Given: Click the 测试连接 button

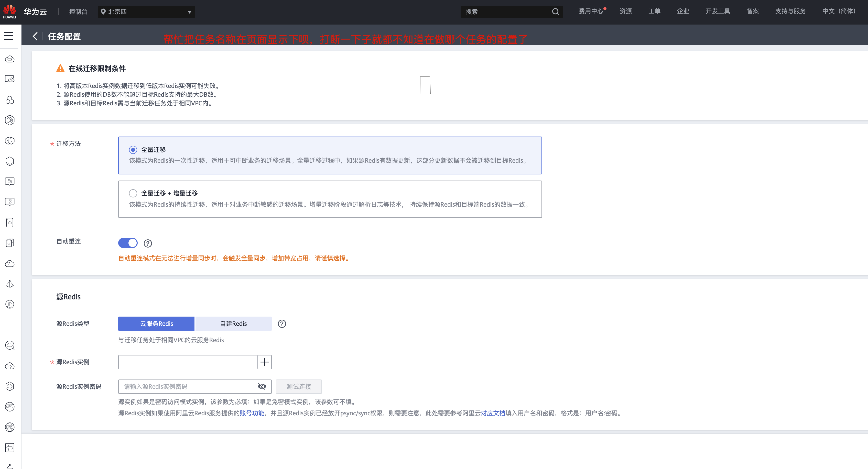Looking at the screenshot, I should (299, 386).
